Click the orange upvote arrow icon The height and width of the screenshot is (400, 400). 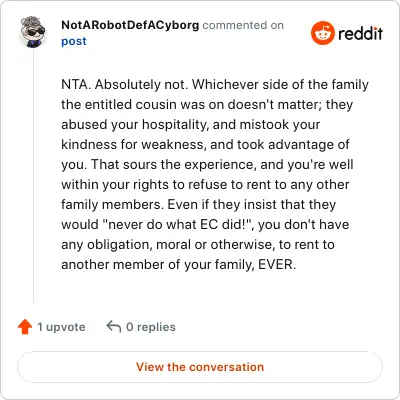point(25,327)
